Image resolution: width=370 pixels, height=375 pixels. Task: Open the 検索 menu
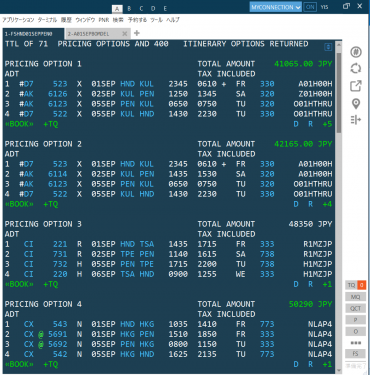click(x=118, y=20)
